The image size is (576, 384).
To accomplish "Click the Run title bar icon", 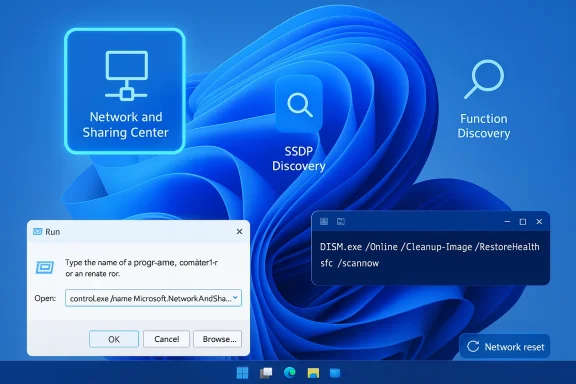I will [x=37, y=232].
